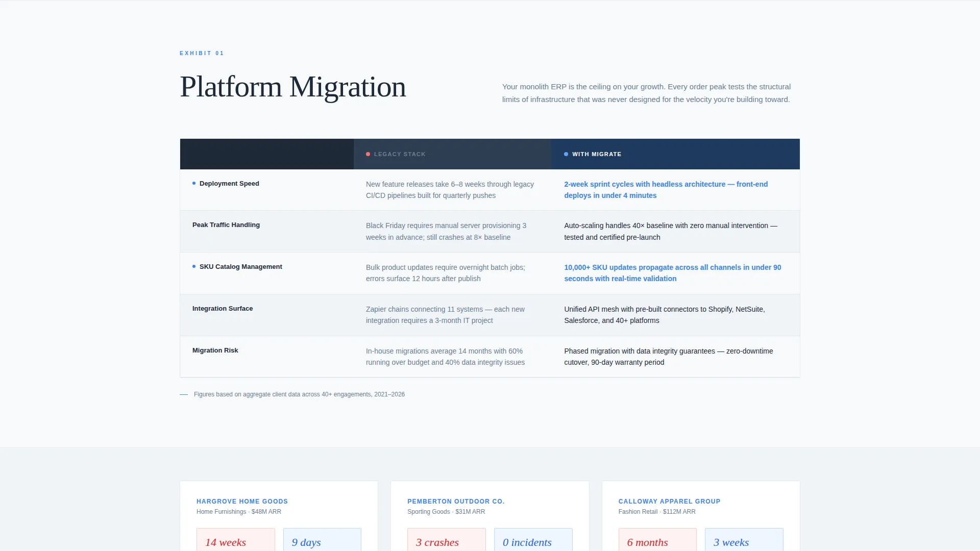Viewport: 980px width, 551px height.
Task: Click 'Fashion Retail · $112M ARR' subtitle
Action: click(656, 512)
